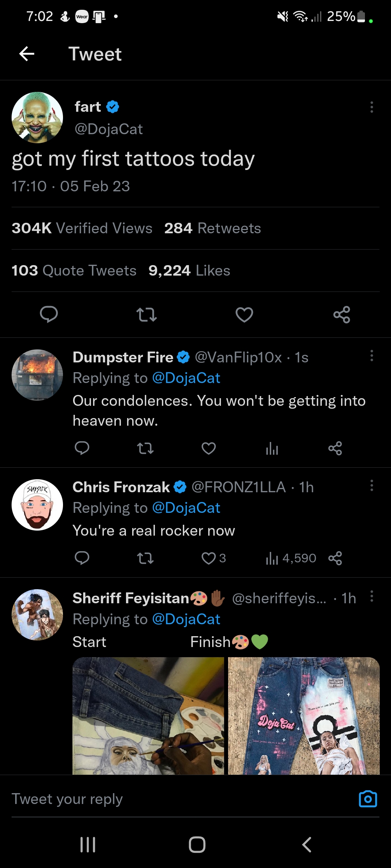
Task: View analytics for Dumpster Fire reply
Action: tap(272, 448)
